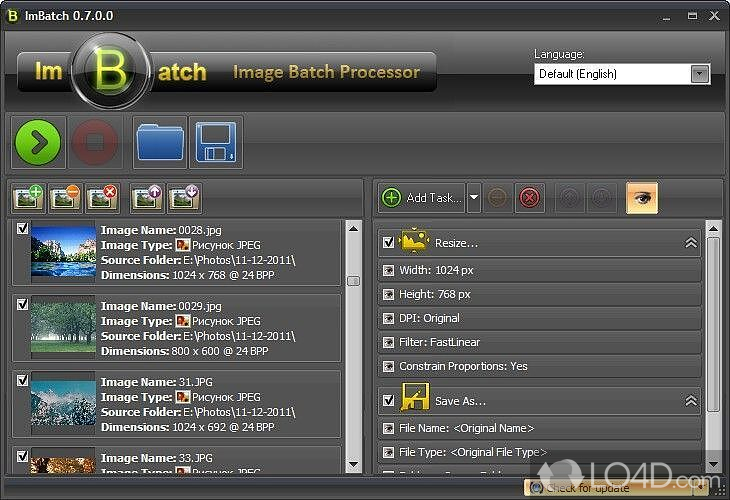This screenshot has width=730, height=500.
Task: Click icon beside File Name parameter
Action: pos(388,428)
